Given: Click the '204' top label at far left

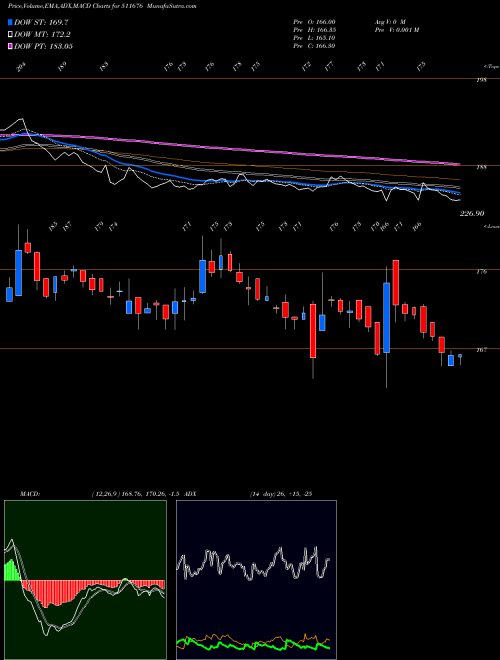Looking at the screenshot, I should (x=21, y=67).
